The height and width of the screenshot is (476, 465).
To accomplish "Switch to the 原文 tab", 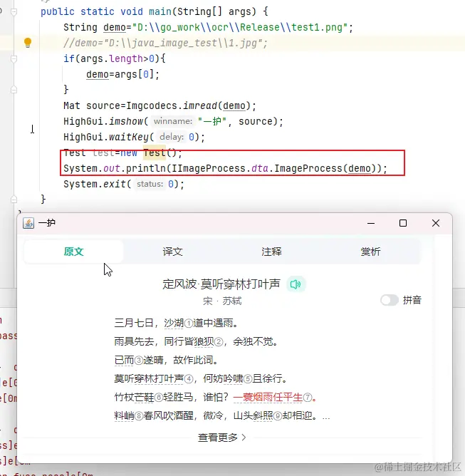I will point(74,252).
